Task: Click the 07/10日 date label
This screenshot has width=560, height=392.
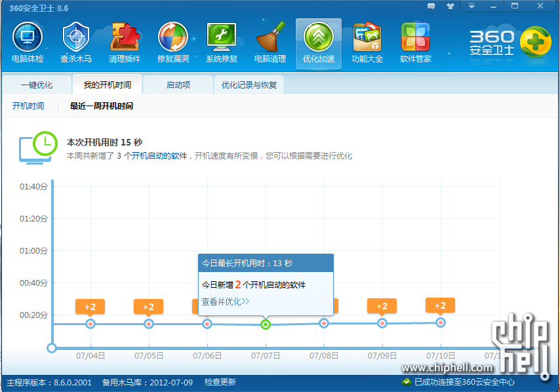Action: (x=441, y=355)
